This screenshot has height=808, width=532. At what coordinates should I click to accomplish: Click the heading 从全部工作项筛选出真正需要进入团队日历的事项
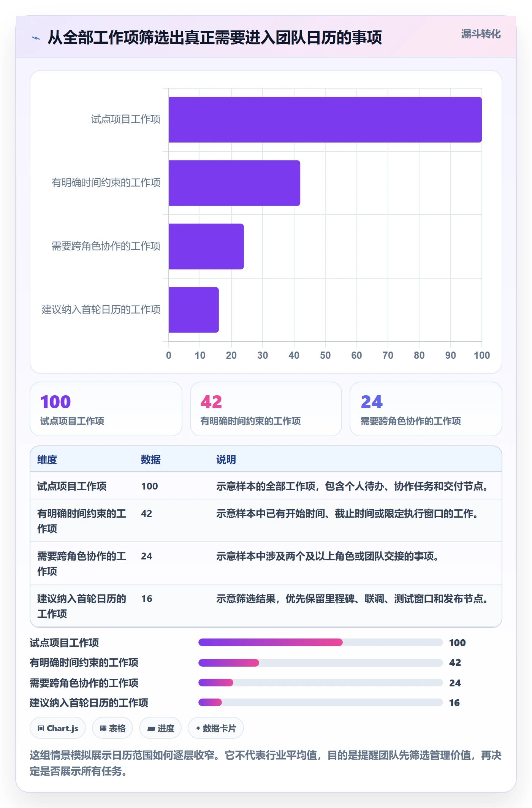pos(215,38)
